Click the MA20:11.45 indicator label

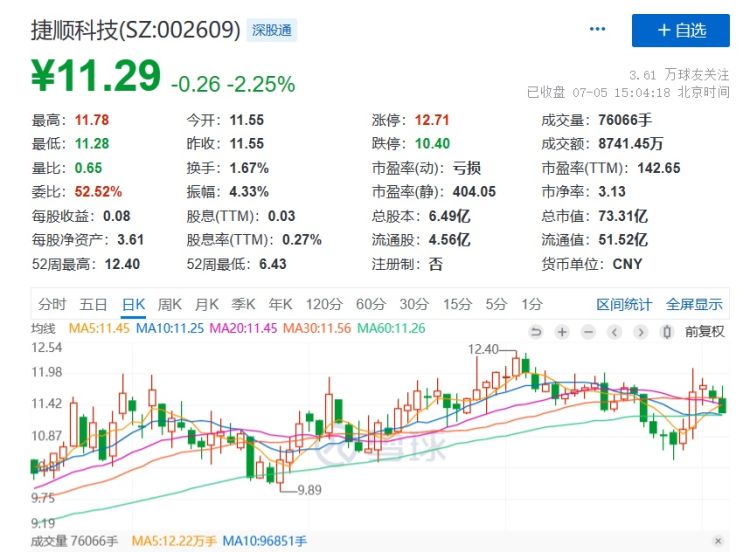coord(243,329)
